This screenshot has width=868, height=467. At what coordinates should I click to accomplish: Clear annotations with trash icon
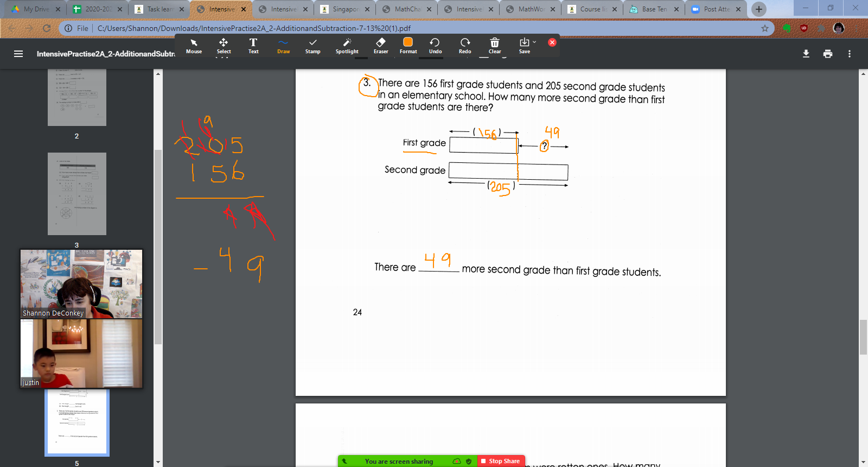pyautogui.click(x=495, y=46)
